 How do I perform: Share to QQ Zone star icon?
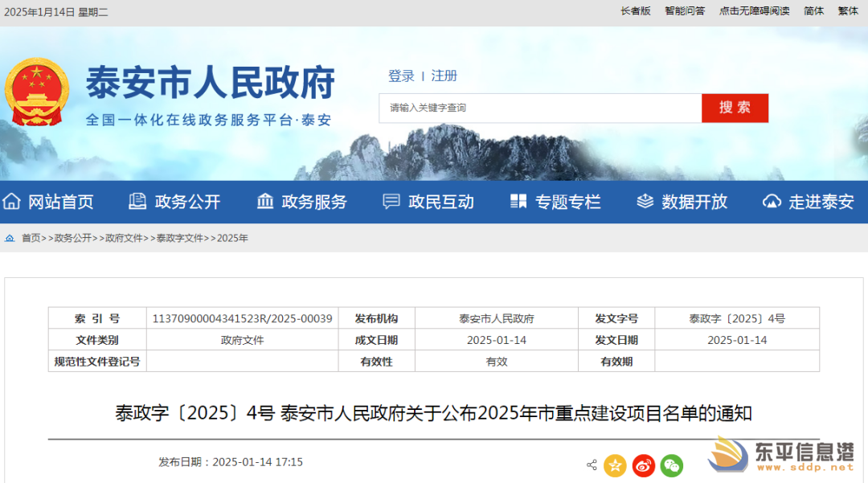click(x=615, y=465)
